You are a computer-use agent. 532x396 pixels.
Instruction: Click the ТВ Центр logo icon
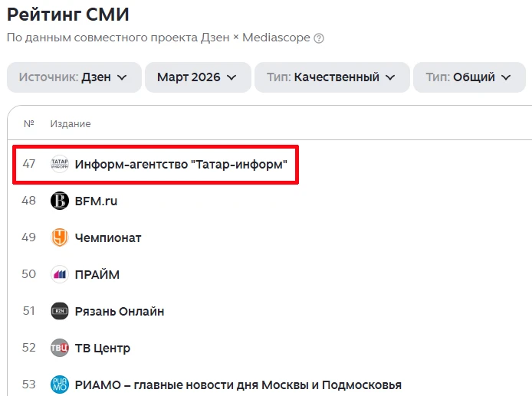click(x=60, y=348)
